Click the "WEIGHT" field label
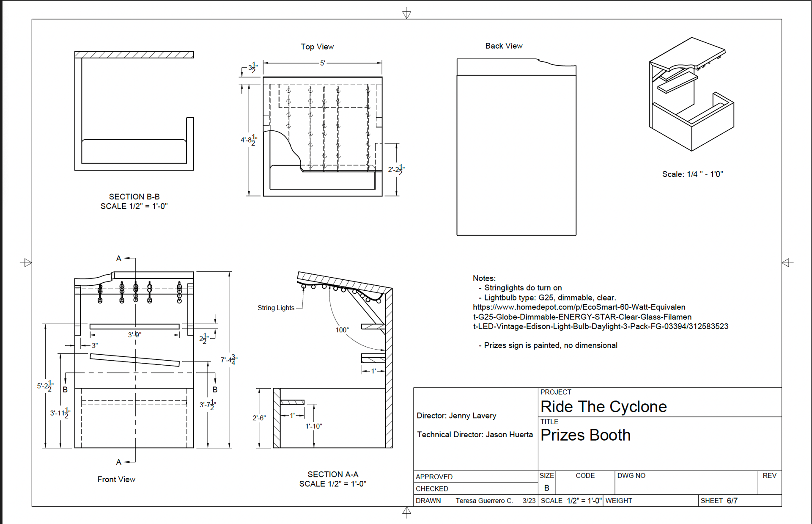Screen dimensions: 812x524 point(619,501)
